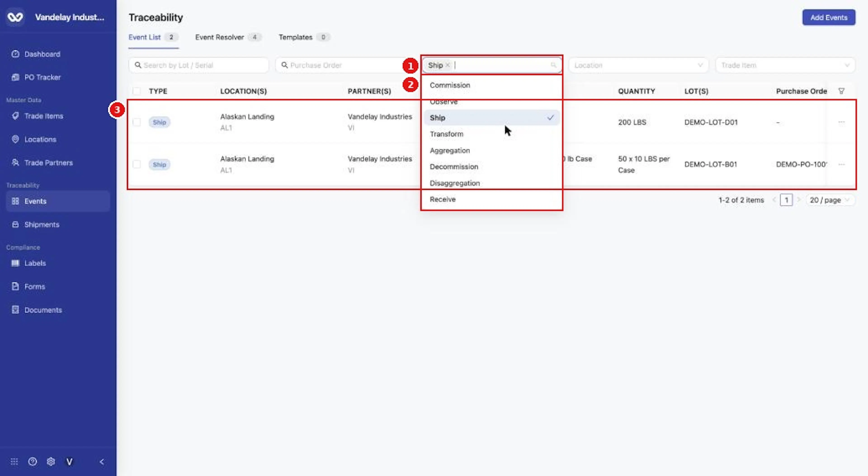Open the help question mark icon

[x=33, y=462]
